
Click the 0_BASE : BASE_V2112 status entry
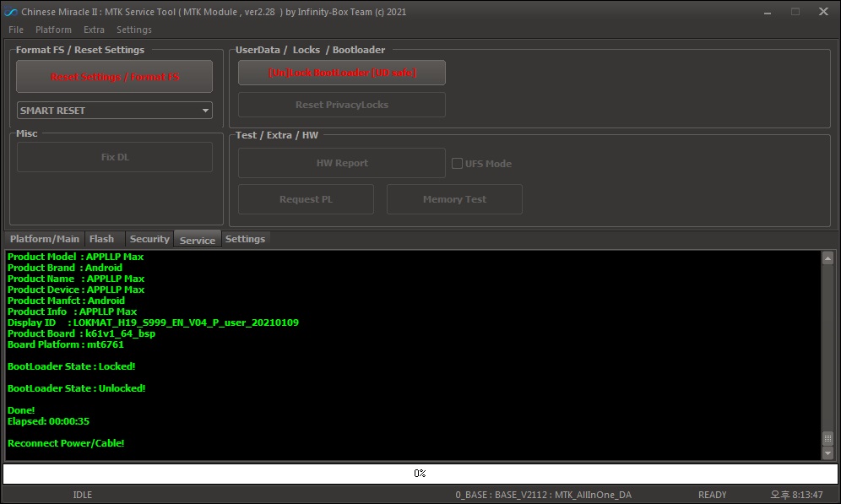pyautogui.click(x=543, y=495)
